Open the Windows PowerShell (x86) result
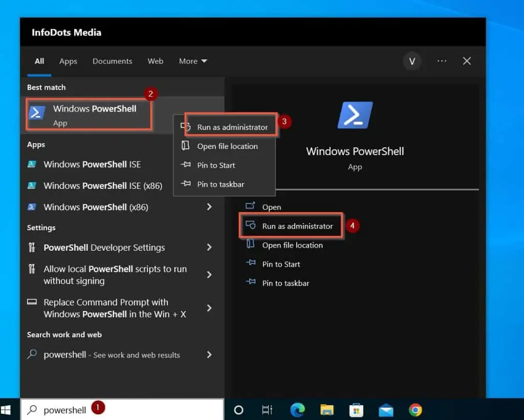 pos(122,207)
